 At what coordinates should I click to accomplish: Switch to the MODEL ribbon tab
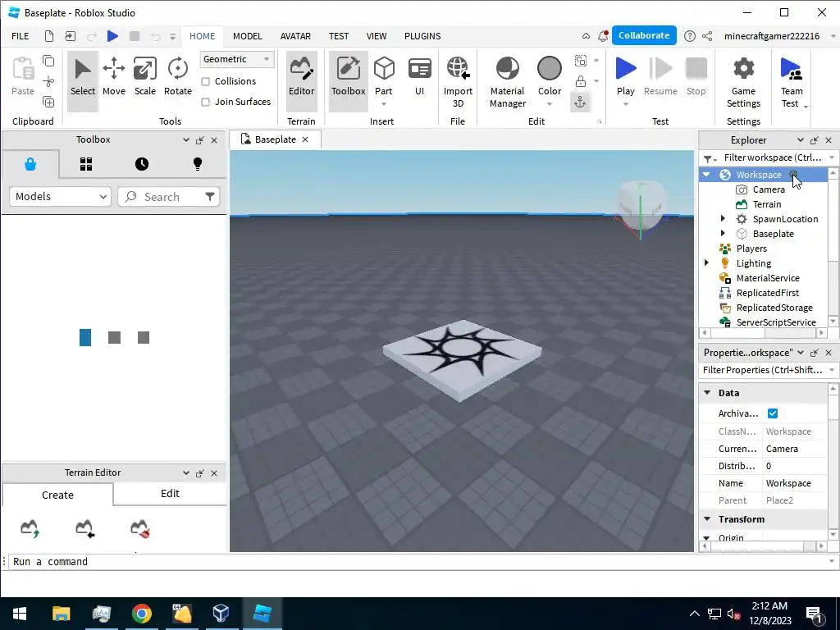click(248, 36)
